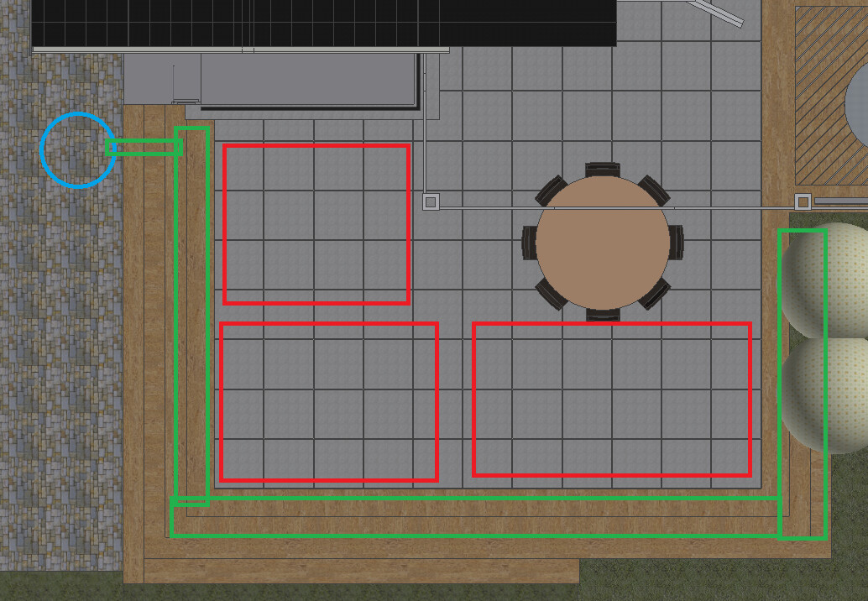Select the black gridded roof panel

(x=323, y=23)
